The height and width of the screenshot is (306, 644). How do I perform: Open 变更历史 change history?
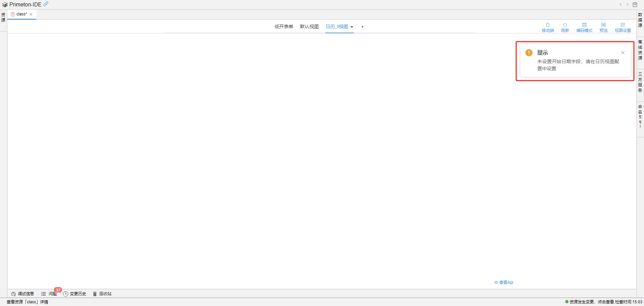coord(74,294)
